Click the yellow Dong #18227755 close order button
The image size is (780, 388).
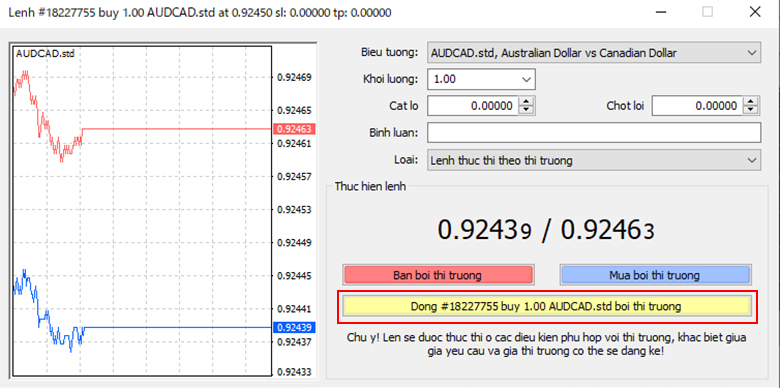click(546, 306)
